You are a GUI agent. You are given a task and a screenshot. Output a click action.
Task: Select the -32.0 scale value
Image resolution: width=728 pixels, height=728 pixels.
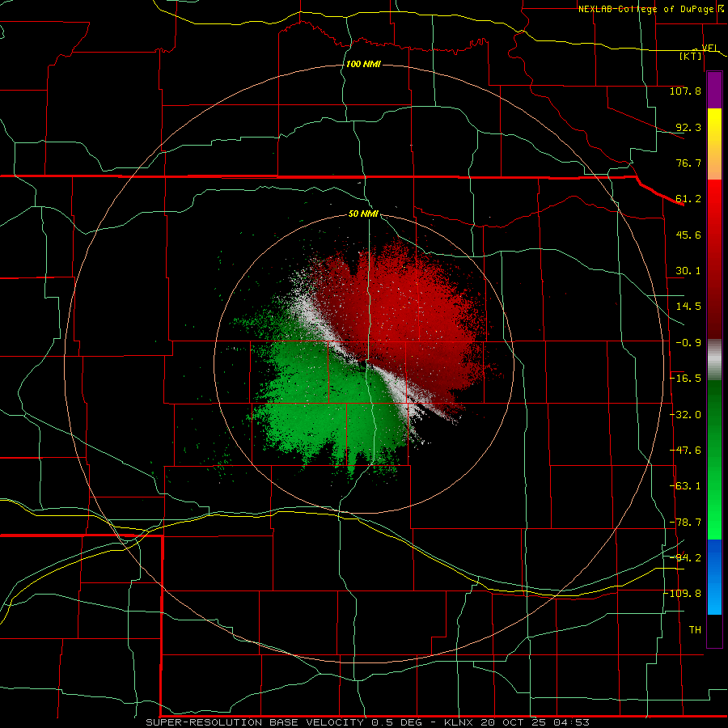[x=685, y=415]
